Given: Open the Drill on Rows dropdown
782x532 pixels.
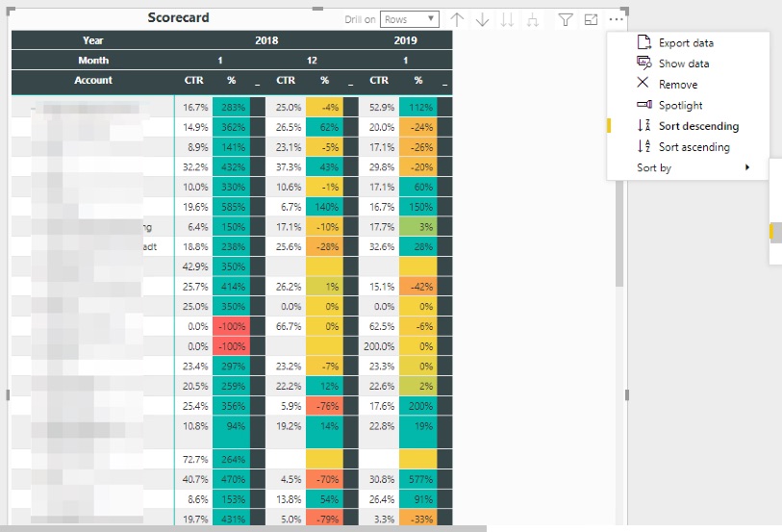Looking at the screenshot, I should (x=410, y=19).
